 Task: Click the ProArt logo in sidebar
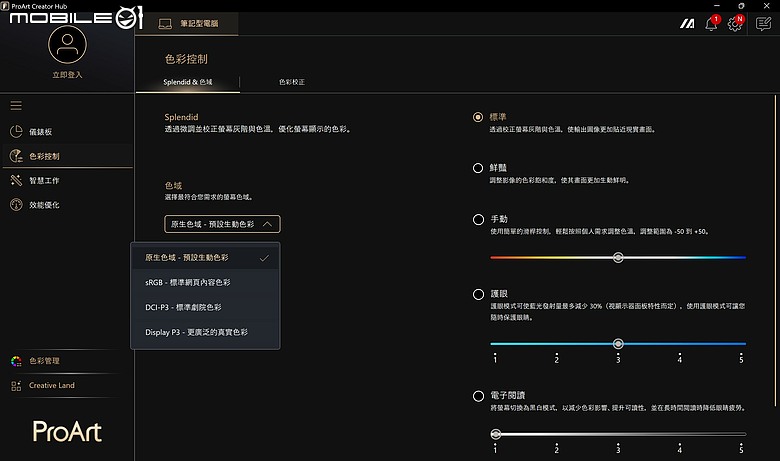67,431
